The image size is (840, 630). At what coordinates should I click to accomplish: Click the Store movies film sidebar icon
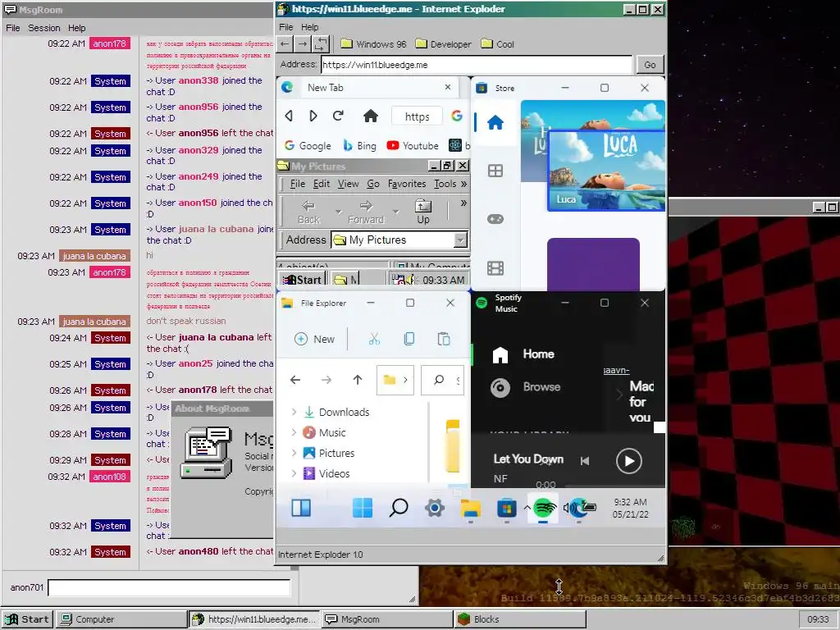point(495,268)
